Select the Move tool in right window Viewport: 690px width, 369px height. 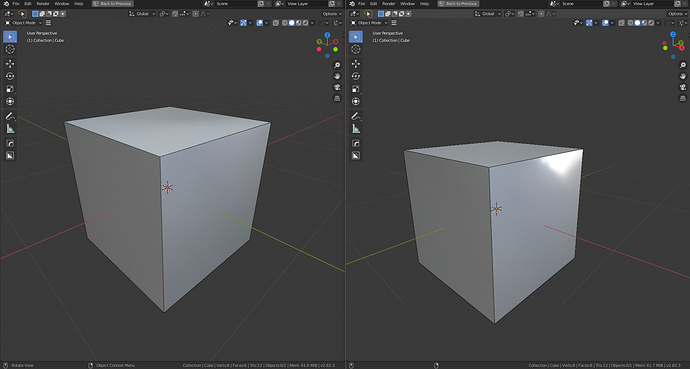point(356,64)
